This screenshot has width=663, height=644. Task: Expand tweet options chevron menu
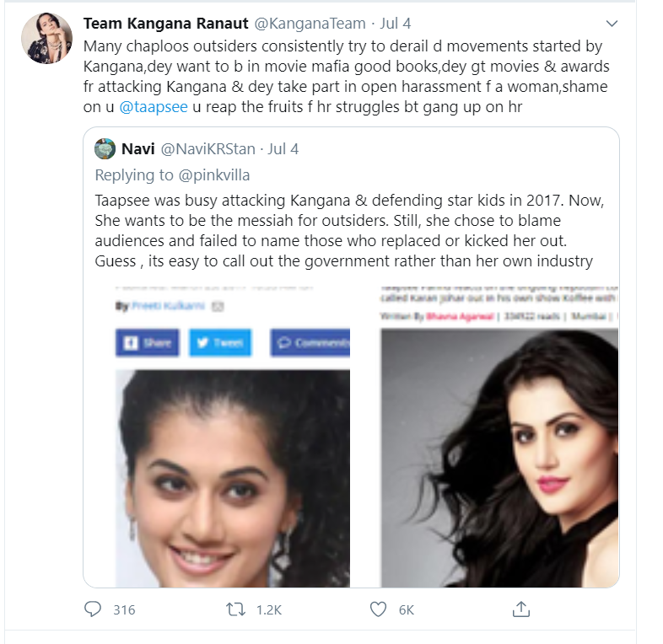click(x=612, y=24)
